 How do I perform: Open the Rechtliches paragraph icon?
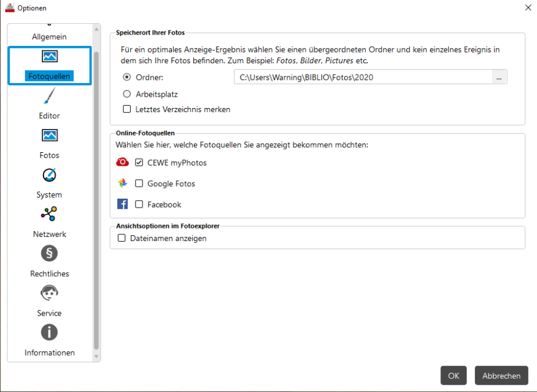tap(50, 254)
